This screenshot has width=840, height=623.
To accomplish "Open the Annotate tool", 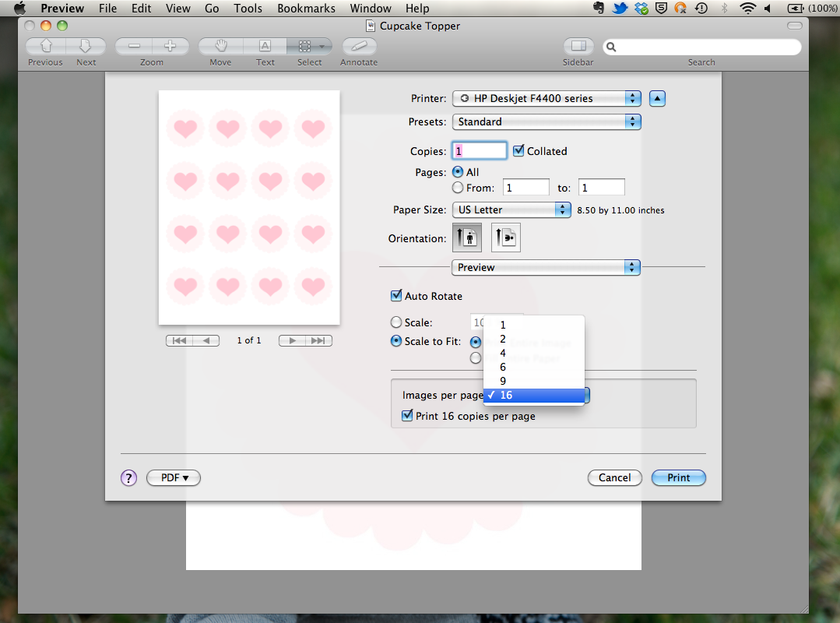I will coord(359,46).
